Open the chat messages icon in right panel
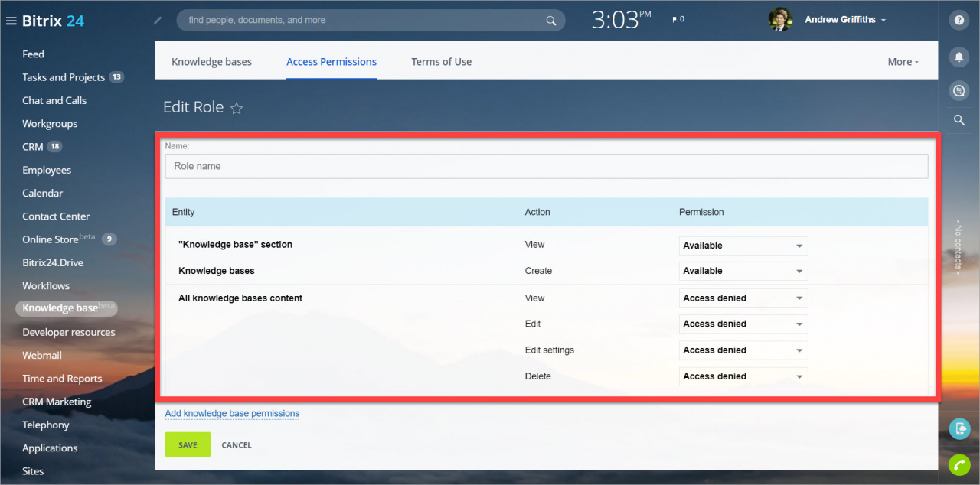 coord(959,91)
